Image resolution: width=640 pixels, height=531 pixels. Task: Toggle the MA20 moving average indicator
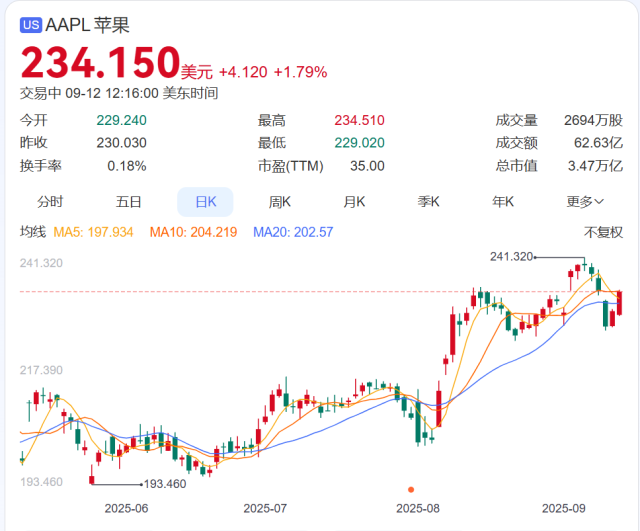pyautogui.click(x=293, y=232)
